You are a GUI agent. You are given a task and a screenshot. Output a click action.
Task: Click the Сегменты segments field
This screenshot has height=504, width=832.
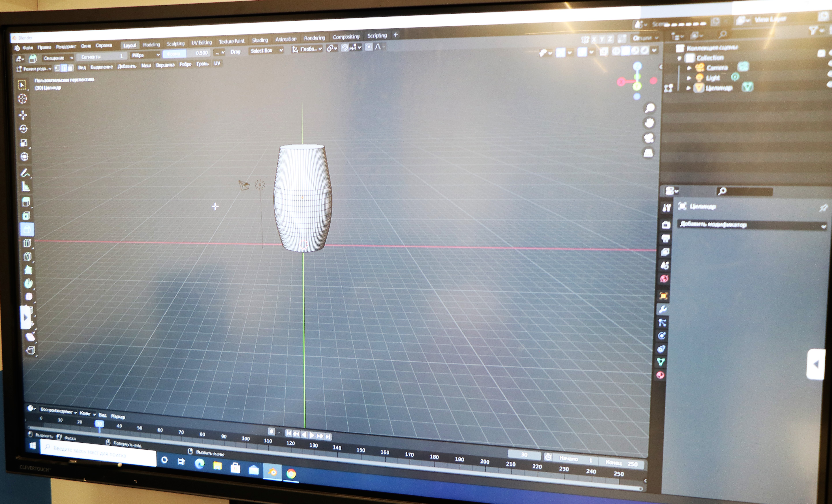click(102, 56)
